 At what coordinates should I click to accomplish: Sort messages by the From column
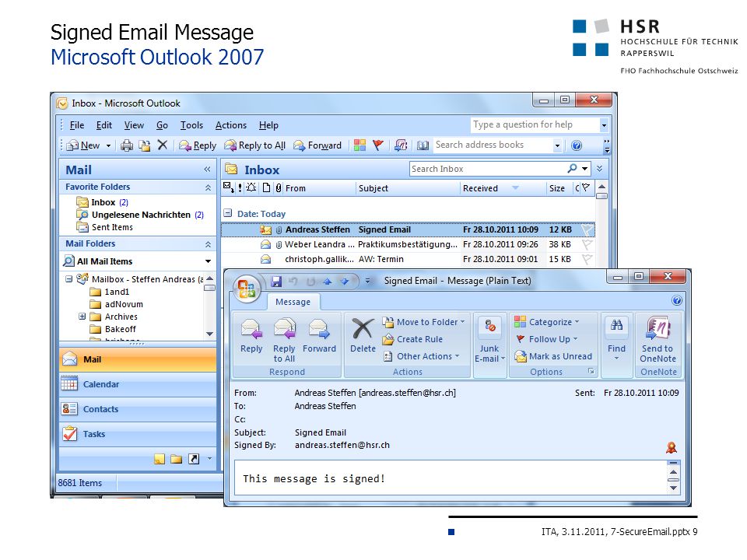319,188
